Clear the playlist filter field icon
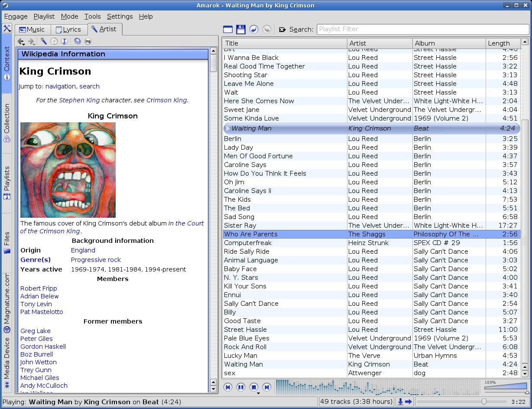Screen dimensions: 532x409 tap(282, 29)
